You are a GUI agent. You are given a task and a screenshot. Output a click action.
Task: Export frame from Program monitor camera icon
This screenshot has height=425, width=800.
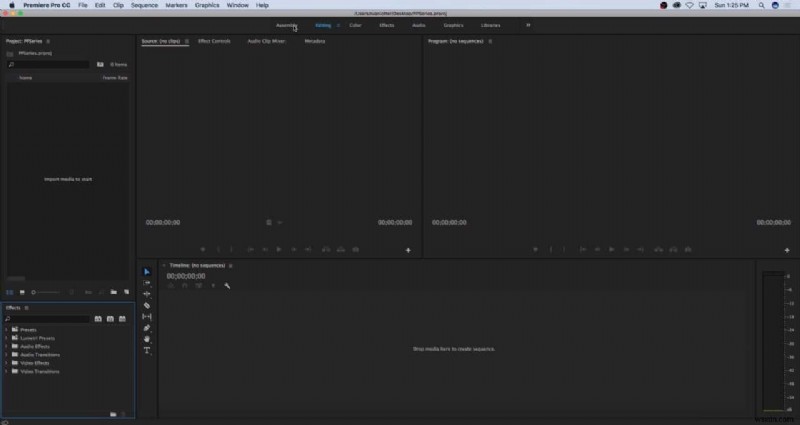coord(688,249)
